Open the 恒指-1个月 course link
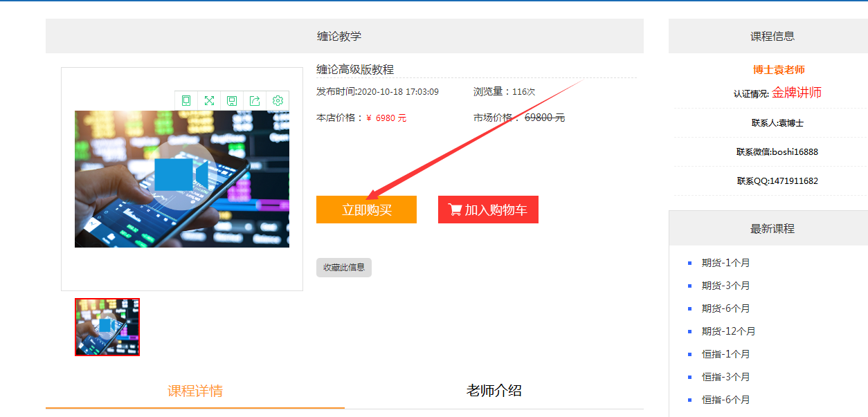Image resolution: width=868 pixels, height=417 pixels. [x=725, y=354]
